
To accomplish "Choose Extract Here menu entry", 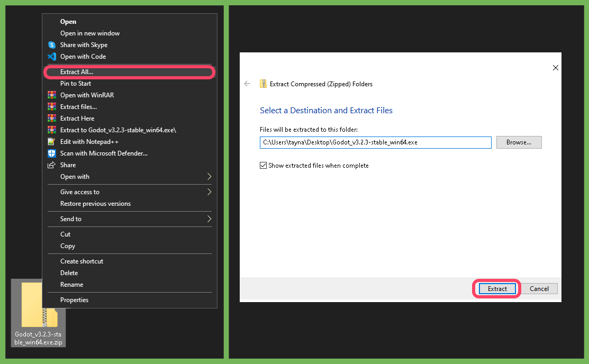I will tap(130, 119).
